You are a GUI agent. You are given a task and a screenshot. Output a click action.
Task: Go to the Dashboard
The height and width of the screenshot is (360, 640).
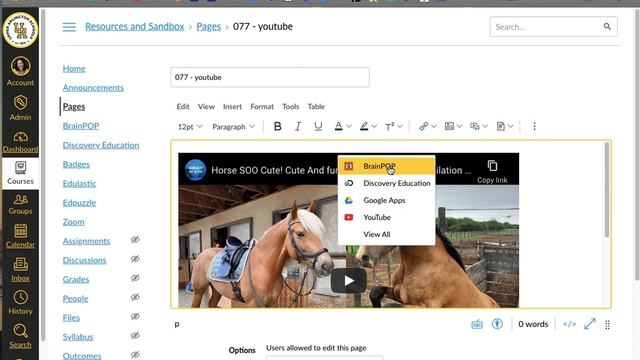tap(20, 142)
